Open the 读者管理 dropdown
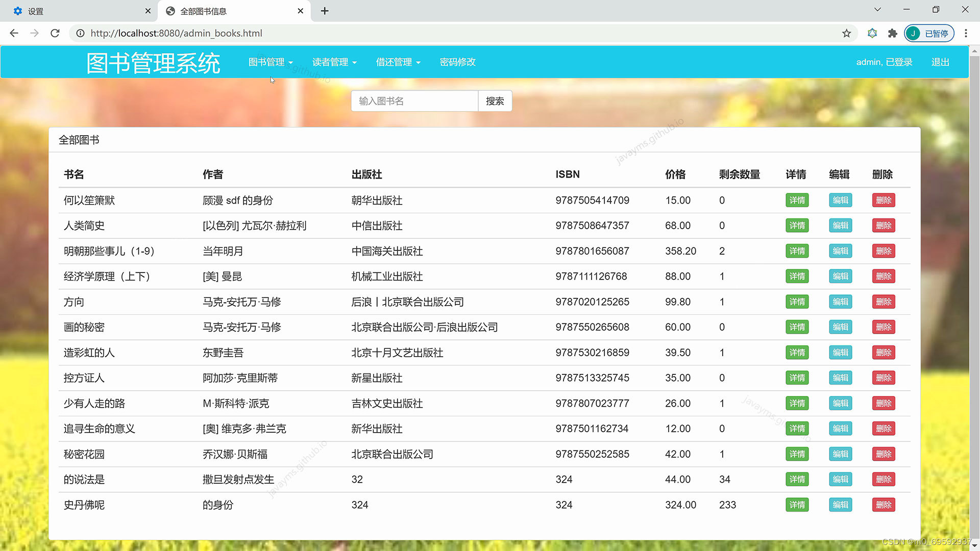The image size is (980, 551). click(x=334, y=62)
